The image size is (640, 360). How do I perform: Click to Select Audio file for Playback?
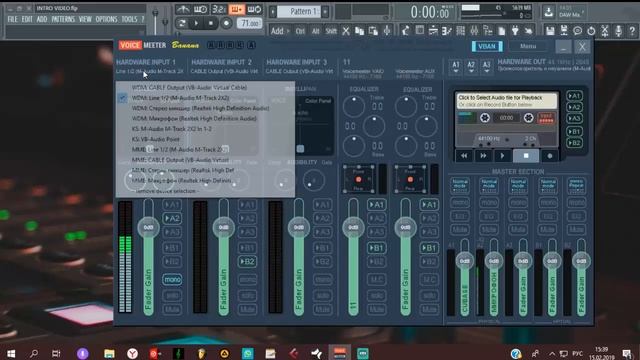[x=506, y=101]
